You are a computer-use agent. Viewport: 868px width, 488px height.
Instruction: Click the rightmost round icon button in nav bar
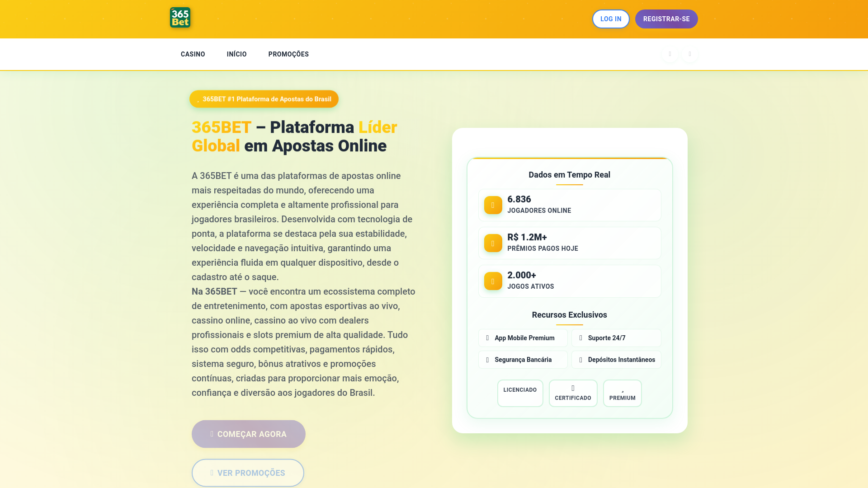tap(690, 54)
